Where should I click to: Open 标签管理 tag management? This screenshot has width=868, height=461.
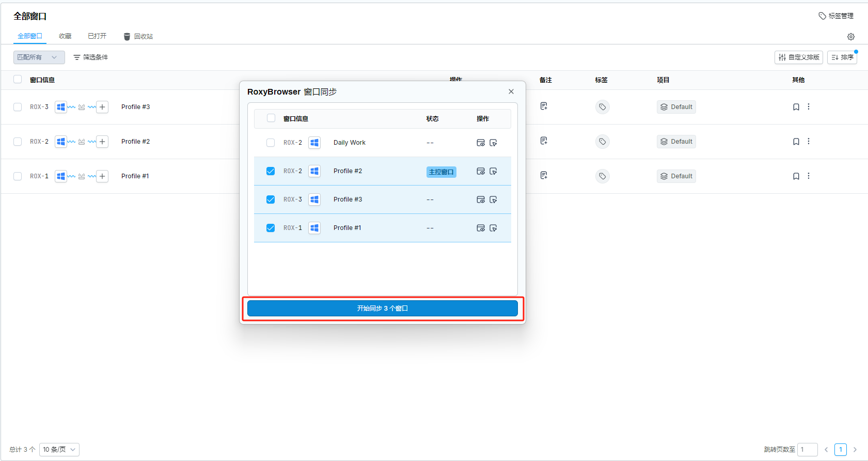pyautogui.click(x=836, y=16)
